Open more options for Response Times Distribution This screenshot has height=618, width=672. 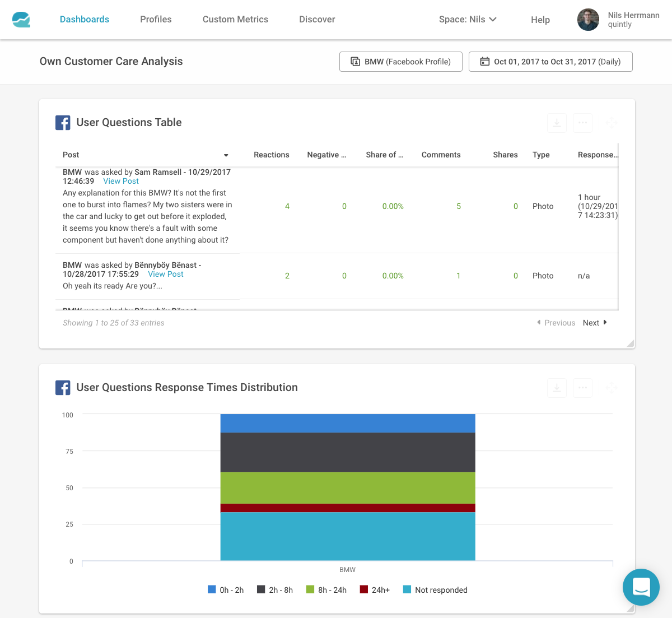coord(582,388)
